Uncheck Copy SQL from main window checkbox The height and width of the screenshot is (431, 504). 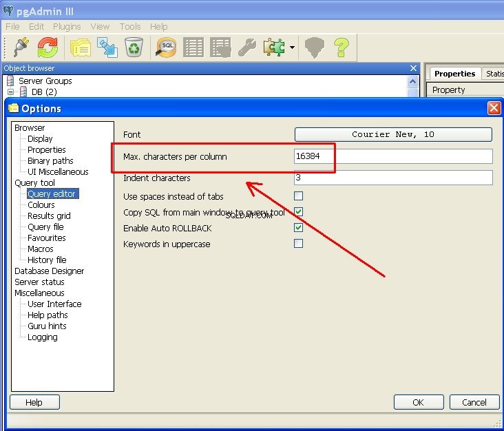[298, 211]
